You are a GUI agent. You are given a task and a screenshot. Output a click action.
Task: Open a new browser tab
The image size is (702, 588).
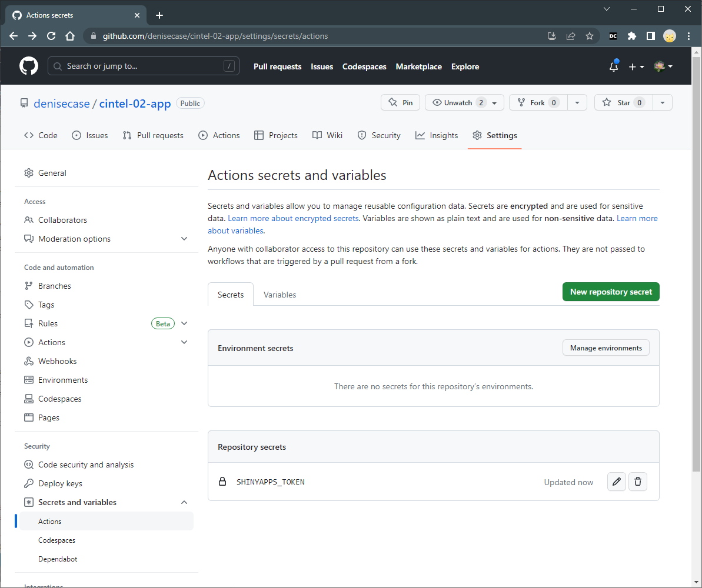coord(159,15)
